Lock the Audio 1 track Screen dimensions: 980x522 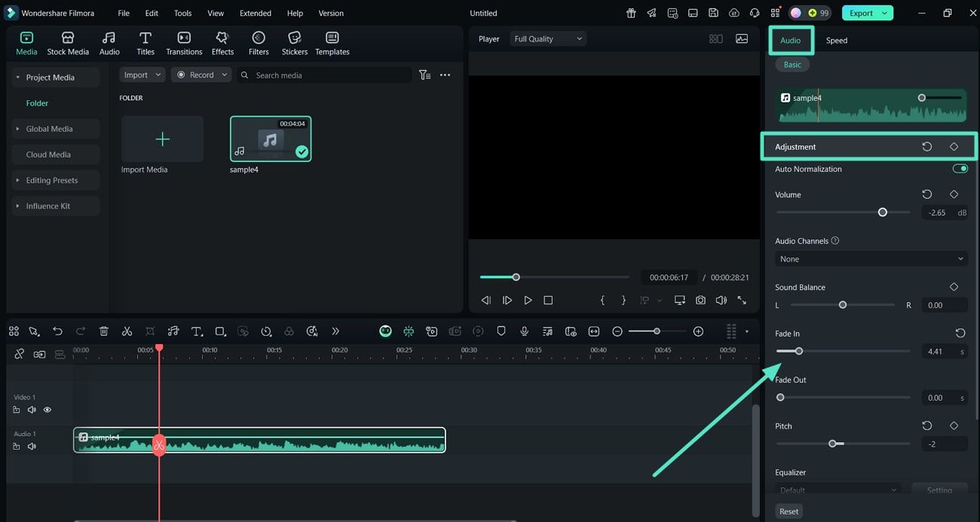tap(17, 447)
